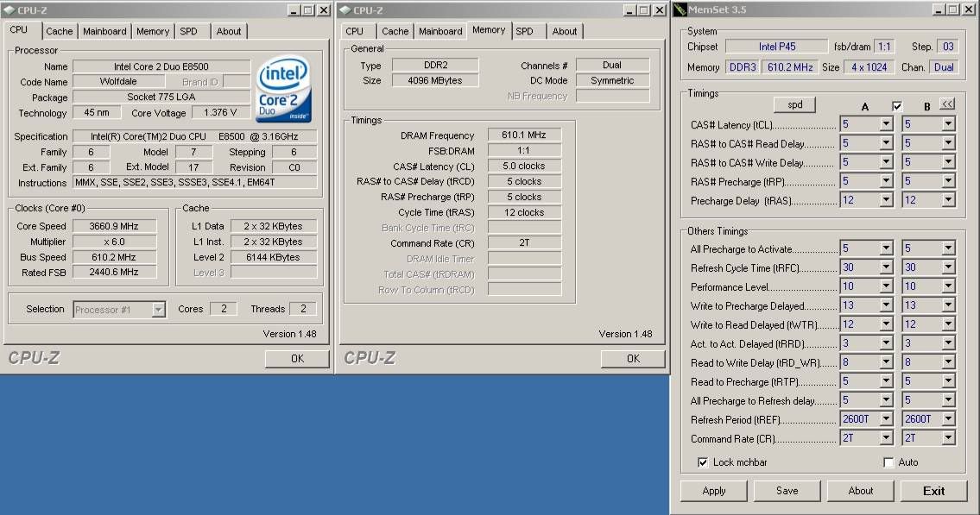Open column A Refresh Period (tREF) dropdown
Image resolution: width=980 pixels, height=515 pixels.
pyautogui.click(x=886, y=419)
